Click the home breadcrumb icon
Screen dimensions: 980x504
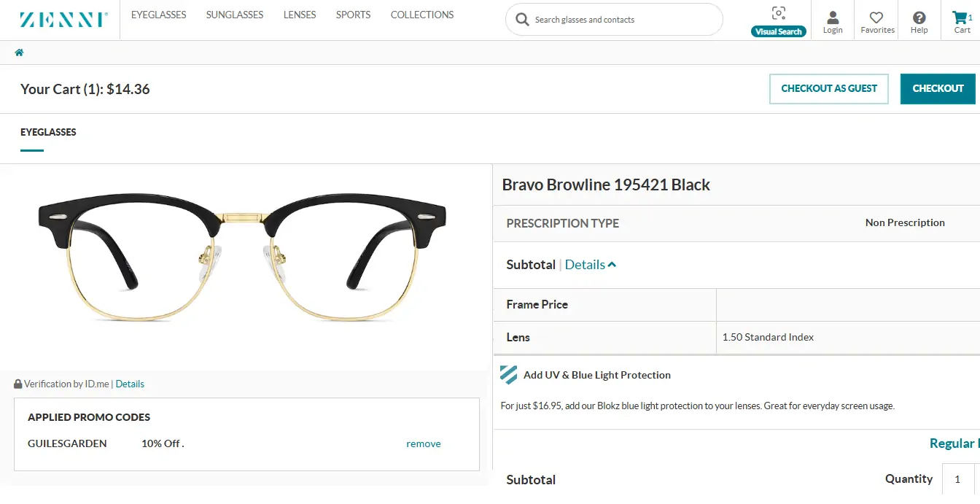click(x=19, y=53)
